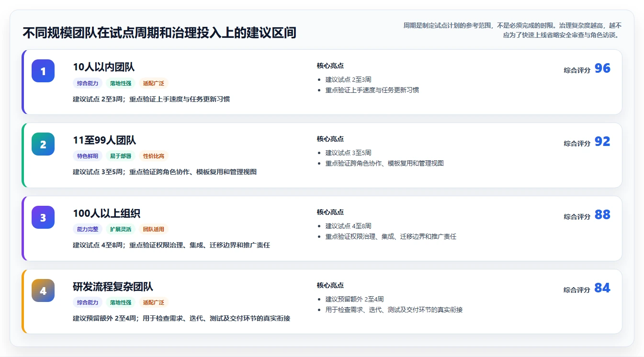Click the purple rank badge numbered 3

pos(43,217)
